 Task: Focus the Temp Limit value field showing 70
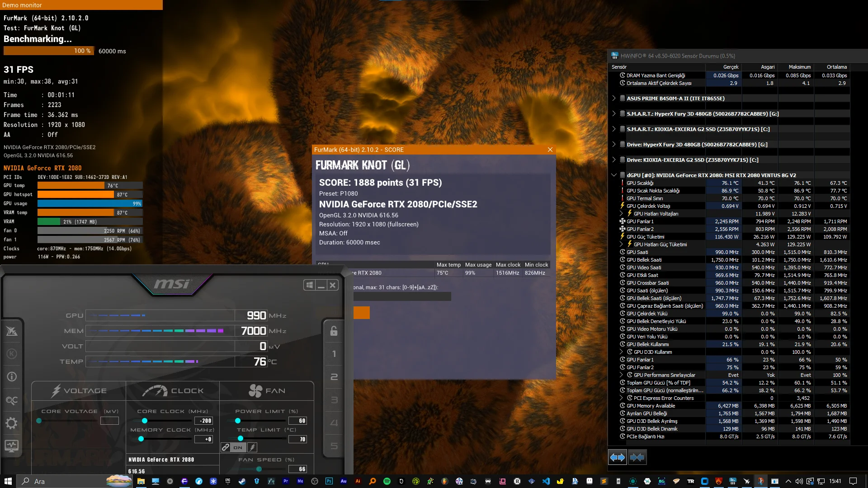[297, 439]
